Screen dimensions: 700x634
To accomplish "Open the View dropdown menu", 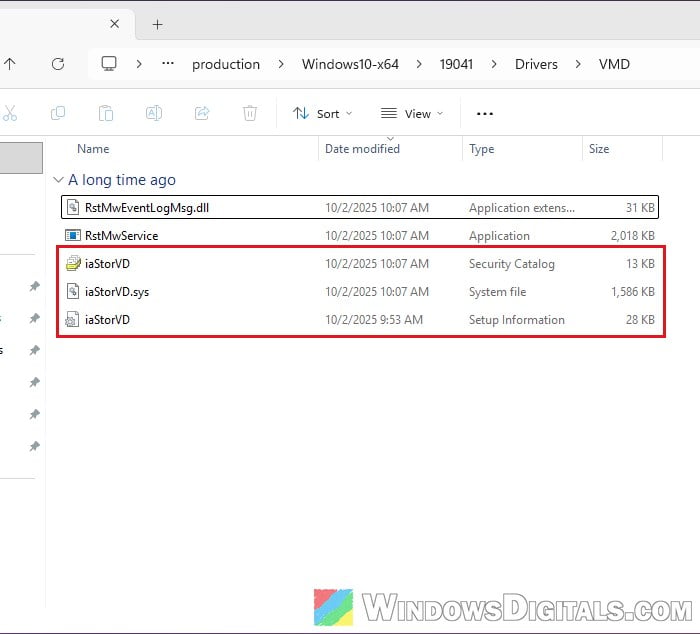I will coord(412,114).
